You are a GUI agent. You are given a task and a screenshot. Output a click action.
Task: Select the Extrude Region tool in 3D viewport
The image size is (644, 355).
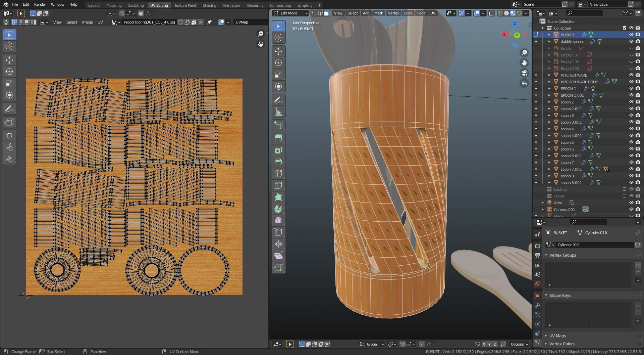tap(278, 138)
